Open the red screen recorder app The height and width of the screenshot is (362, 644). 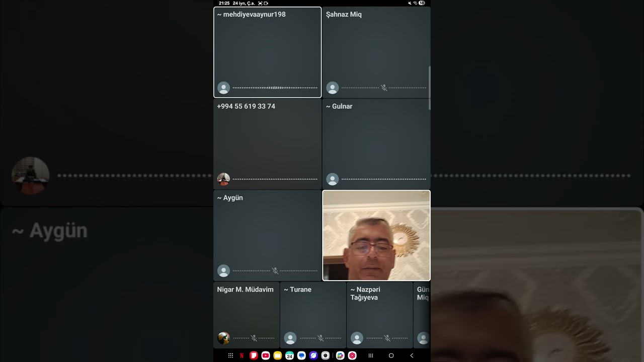[x=352, y=355]
